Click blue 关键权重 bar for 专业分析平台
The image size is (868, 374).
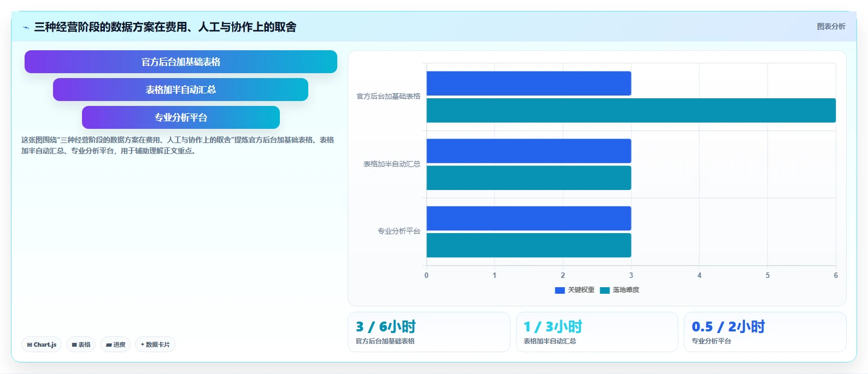(x=529, y=218)
